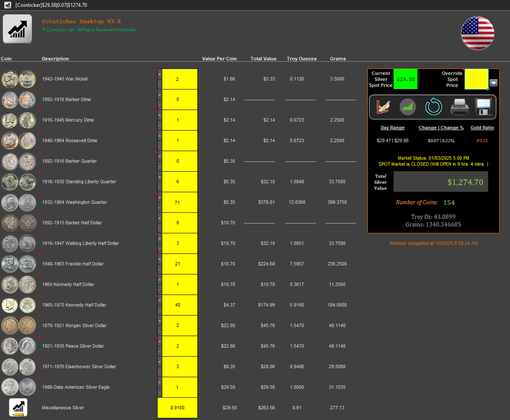Increase Washington Quarter quantity with plus button
The image size is (510, 420).
tap(160, 198)
